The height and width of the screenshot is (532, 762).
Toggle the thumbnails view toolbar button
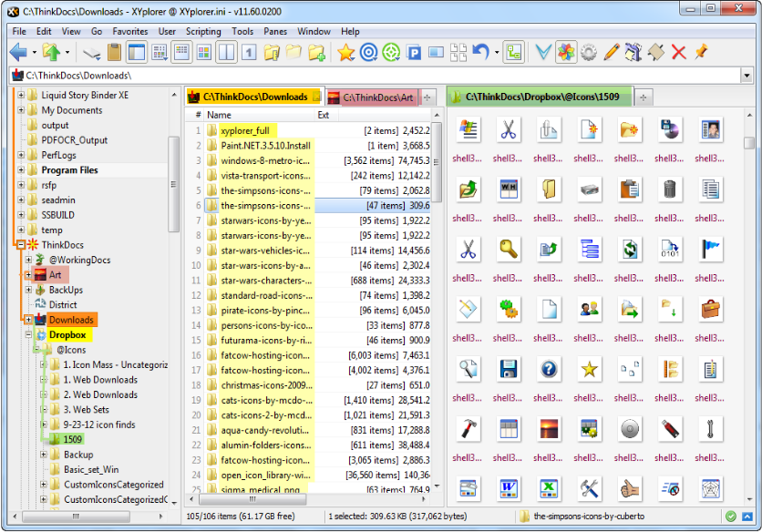coord(204,52)
